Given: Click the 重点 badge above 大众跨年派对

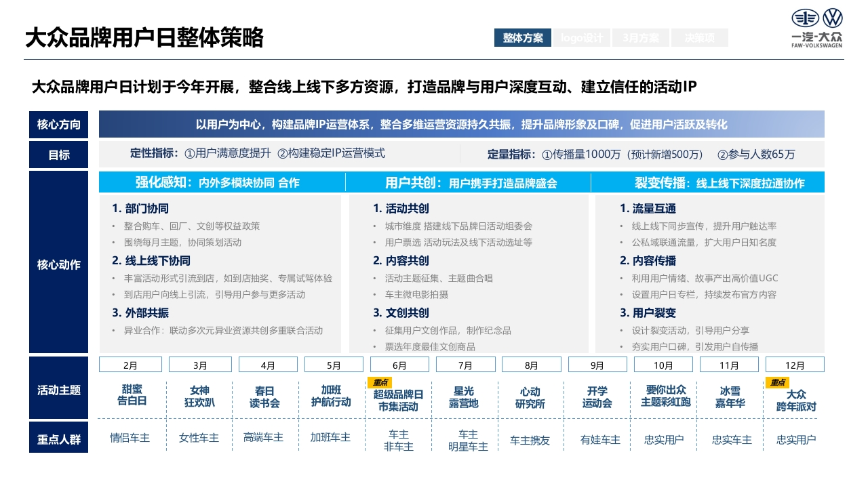Looking at the screenshot, I should 777,383.
